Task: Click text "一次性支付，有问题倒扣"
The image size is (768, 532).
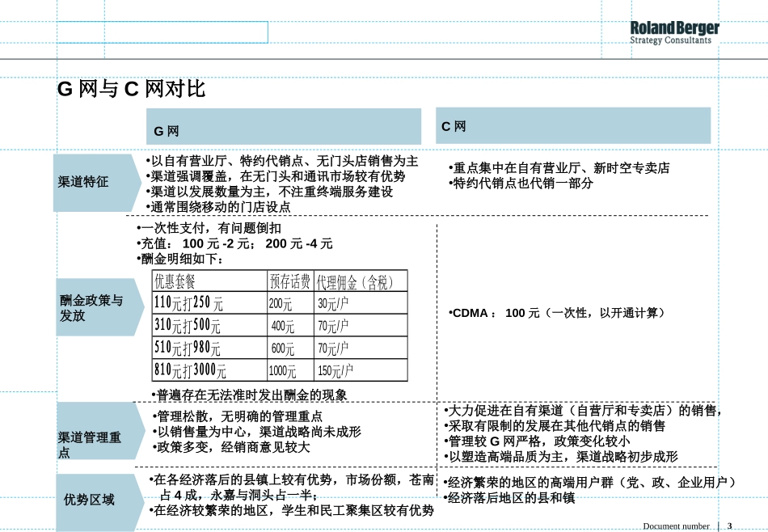Action: coord(211,228)
